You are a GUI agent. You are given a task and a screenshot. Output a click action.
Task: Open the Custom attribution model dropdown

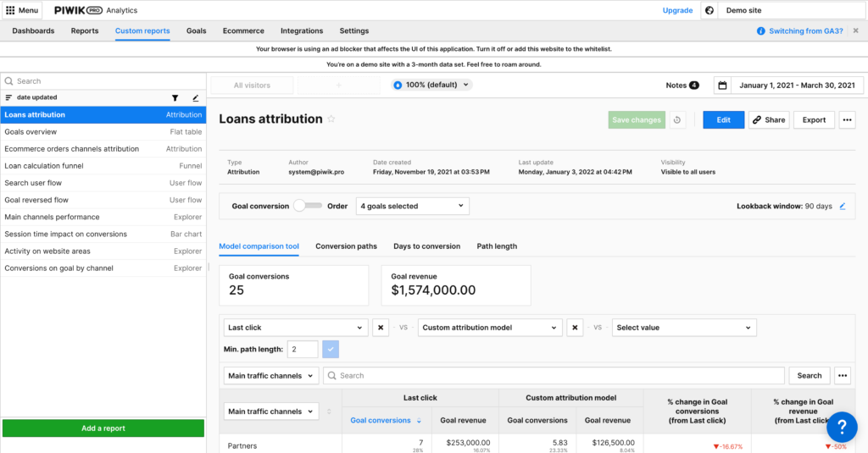point(491,328)
